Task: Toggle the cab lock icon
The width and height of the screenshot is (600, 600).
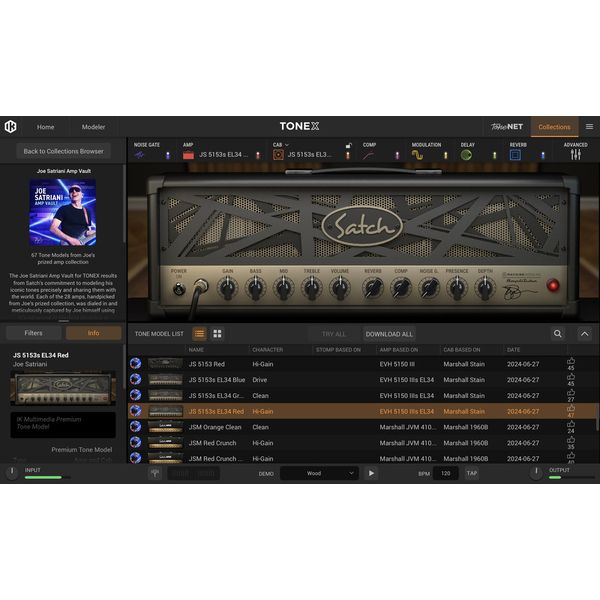Action: 348,145
